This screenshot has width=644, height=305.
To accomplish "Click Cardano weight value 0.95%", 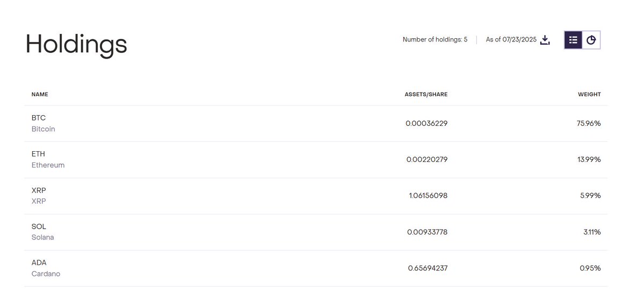I will (590, 268).
